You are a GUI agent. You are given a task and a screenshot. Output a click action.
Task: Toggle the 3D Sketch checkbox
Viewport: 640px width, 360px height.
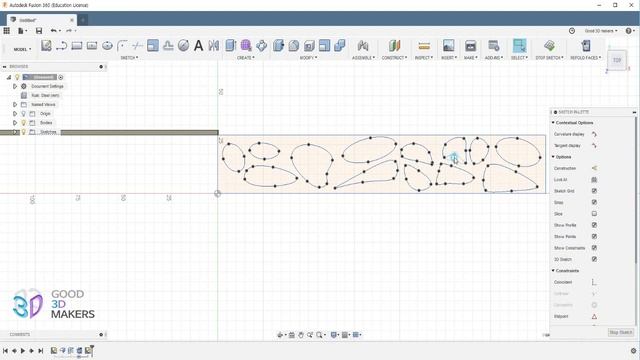tap(594, 259)
